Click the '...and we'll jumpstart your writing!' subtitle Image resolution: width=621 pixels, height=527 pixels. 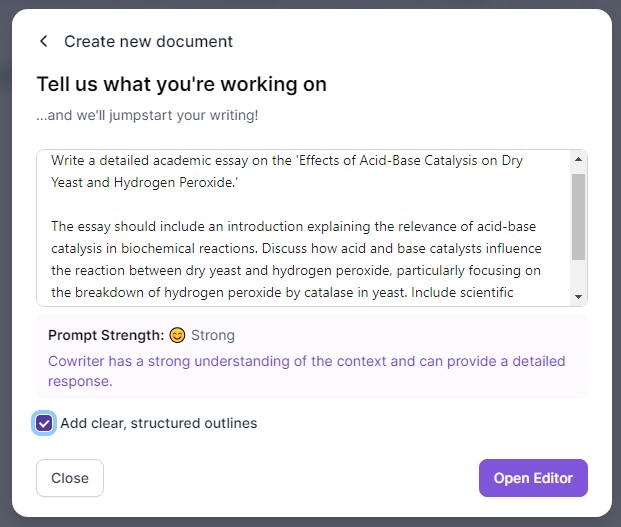[x=147, y=115]
